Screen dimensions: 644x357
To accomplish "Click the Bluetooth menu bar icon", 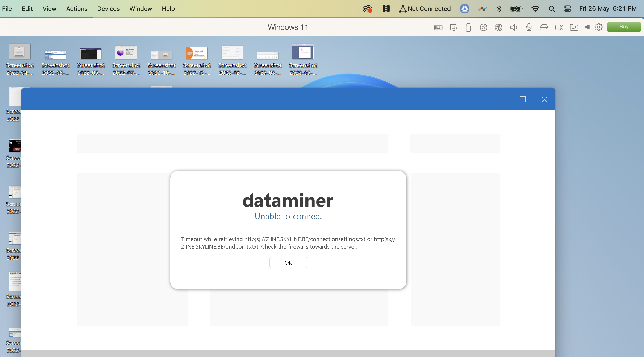I will click(x=499, y=9).
